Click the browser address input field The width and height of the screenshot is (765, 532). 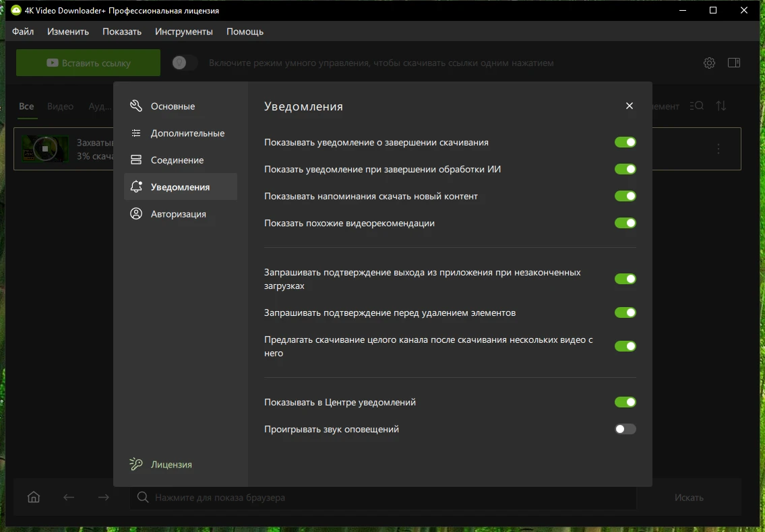tap(384, 498)
